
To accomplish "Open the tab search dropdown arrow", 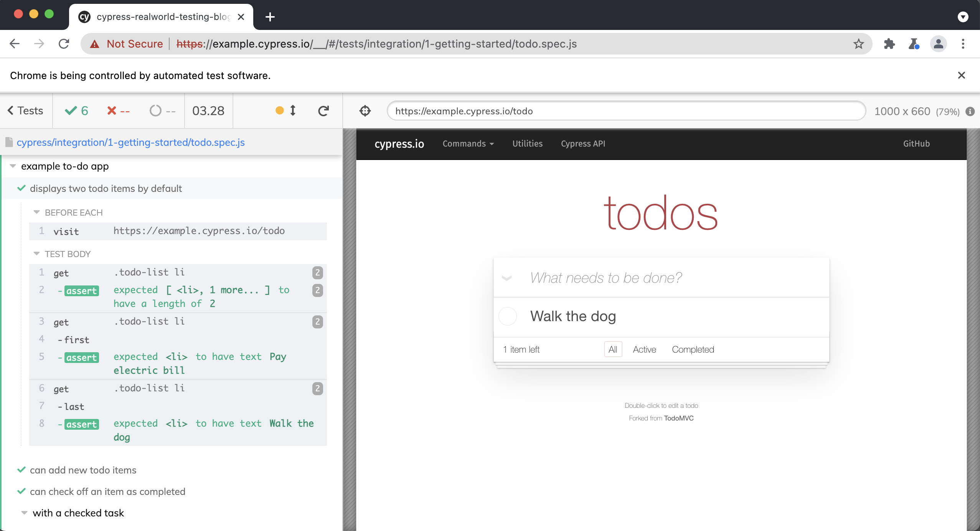I will [x=963, y=17].
